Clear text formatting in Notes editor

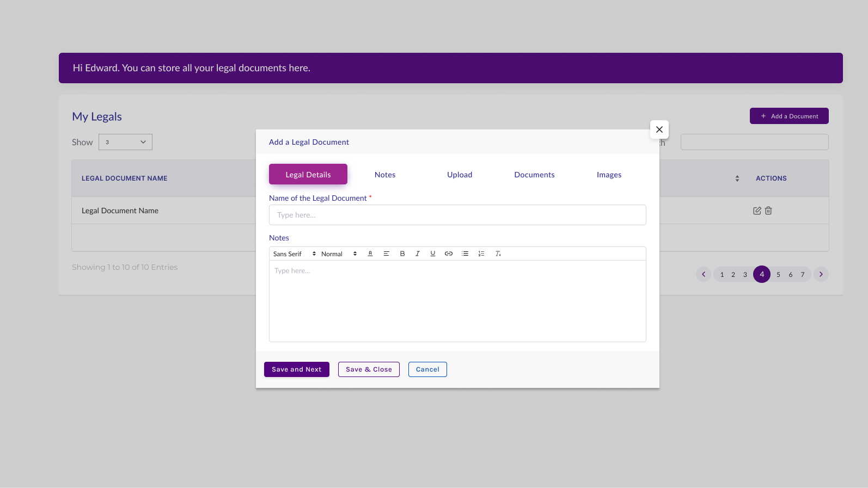click(498, 254)
